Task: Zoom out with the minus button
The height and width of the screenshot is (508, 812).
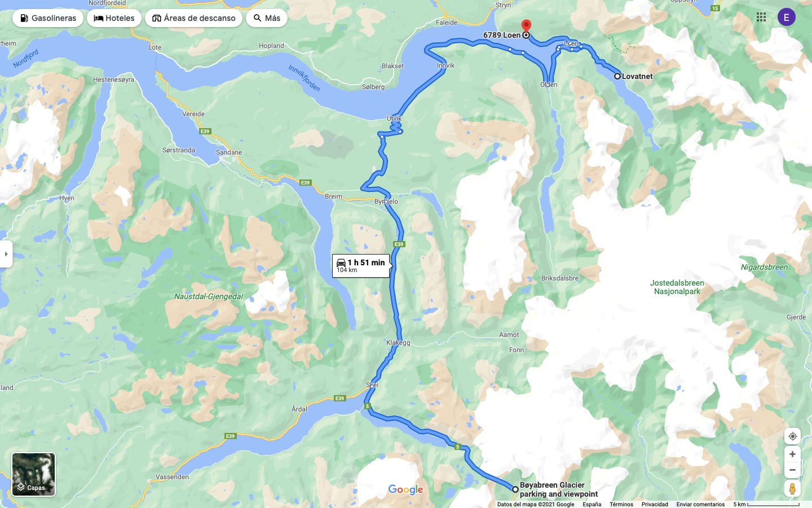Action: point(792,470)
